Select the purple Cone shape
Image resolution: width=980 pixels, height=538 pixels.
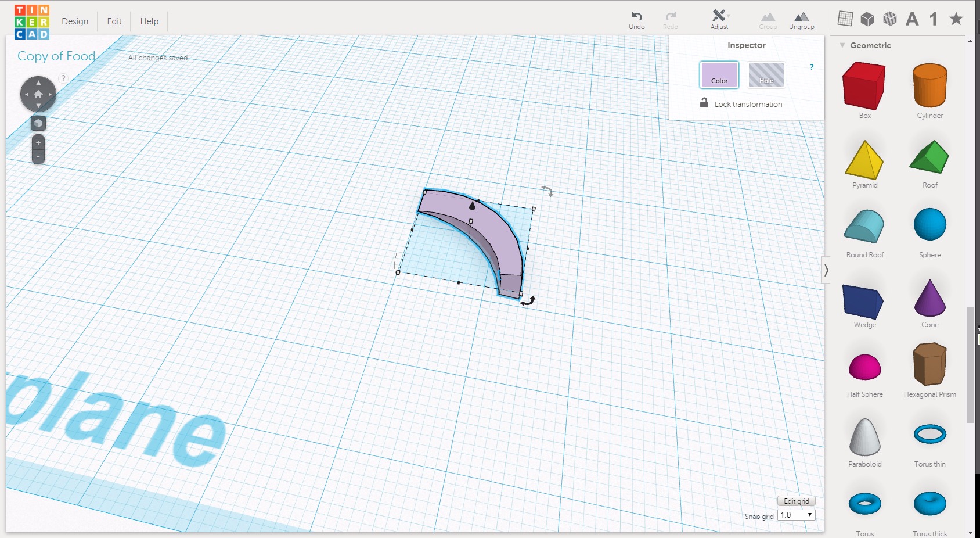[x=930, y=298]
